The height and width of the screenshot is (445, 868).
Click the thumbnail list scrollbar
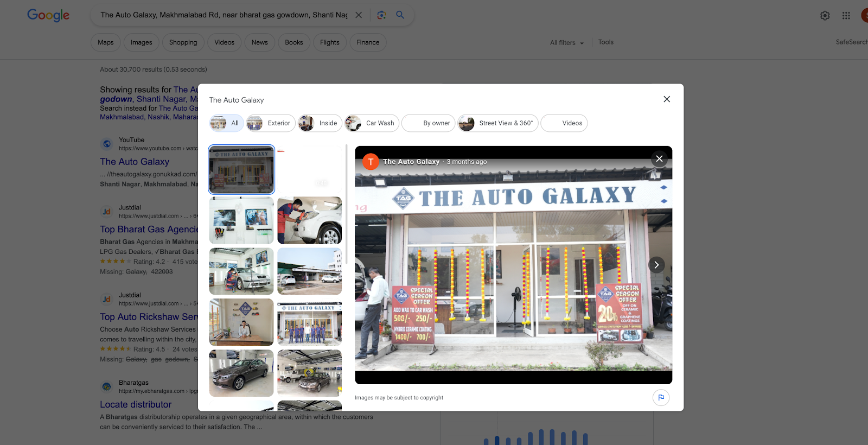click(x=346, y=205)
